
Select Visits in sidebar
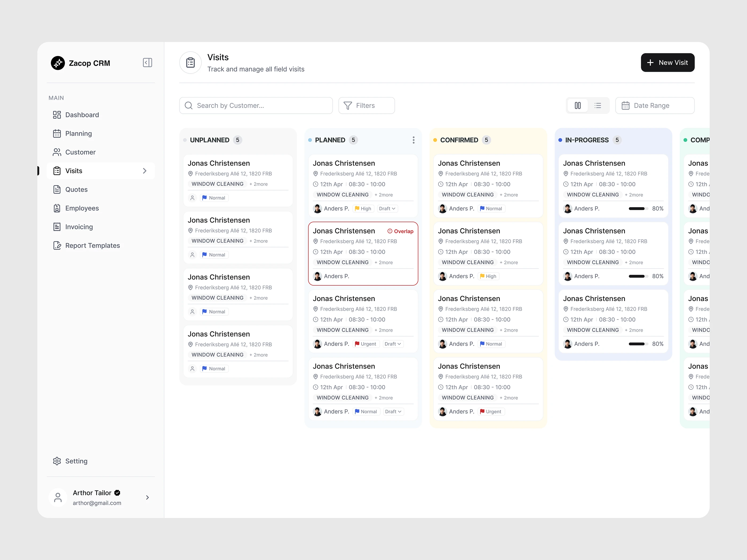(101, 171)
